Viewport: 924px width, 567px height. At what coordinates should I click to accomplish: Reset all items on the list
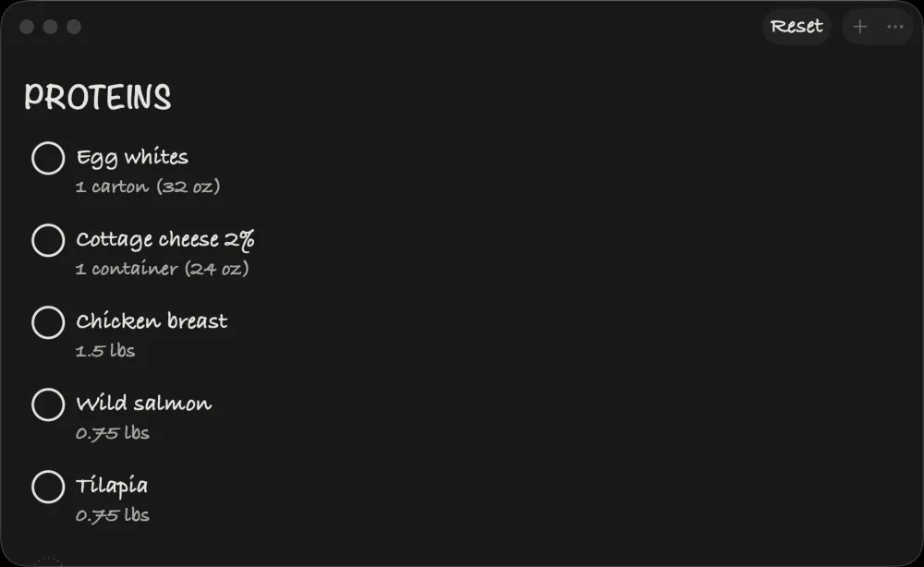(x=796, y=26)
